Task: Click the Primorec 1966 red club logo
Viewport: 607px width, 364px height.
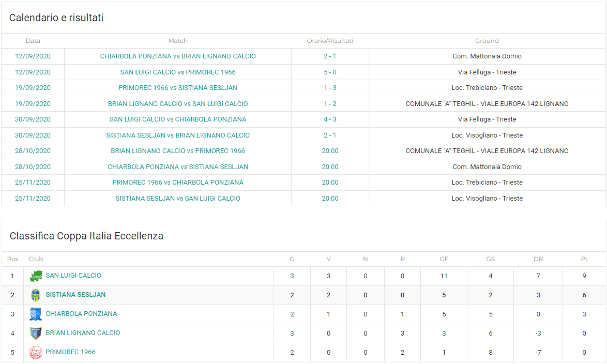Action: [36, 353]
